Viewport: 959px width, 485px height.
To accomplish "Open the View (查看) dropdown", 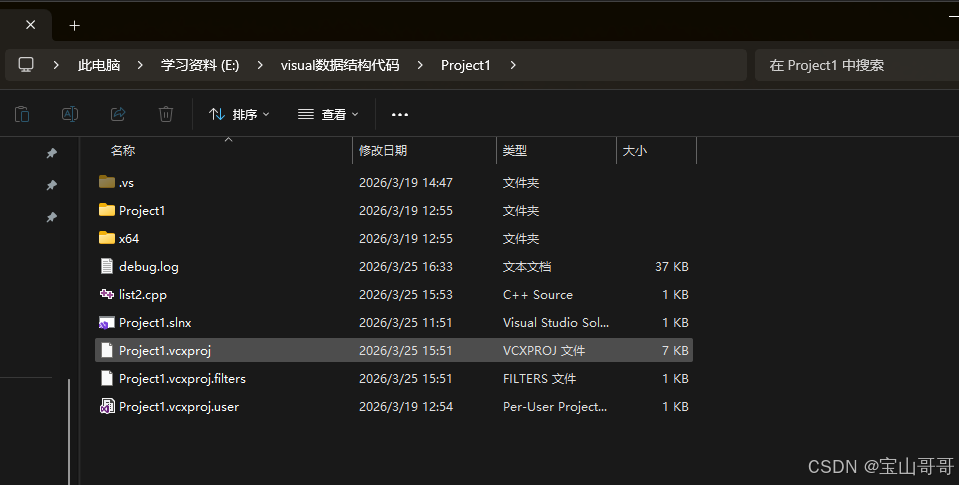I will point(328,114).
